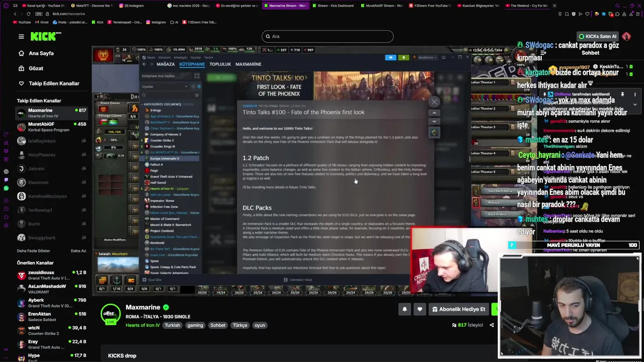The image size is (644, 362).
Task: Click Hearts of Iron IV category link
Action: tap(142, 325)
